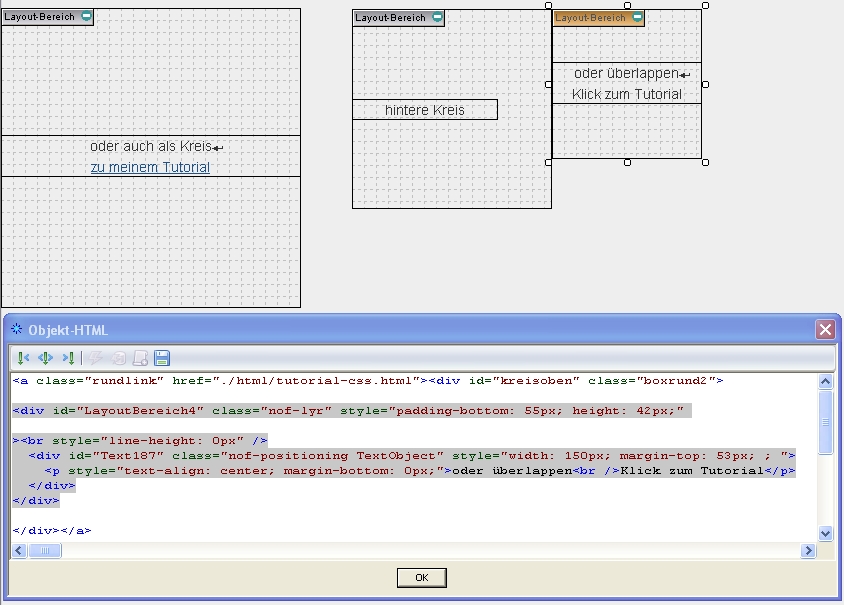Click the vertical scrollbar up arrow
Image resolution: width=844 pixels, height=605 pixels.
tap(825, 382)
